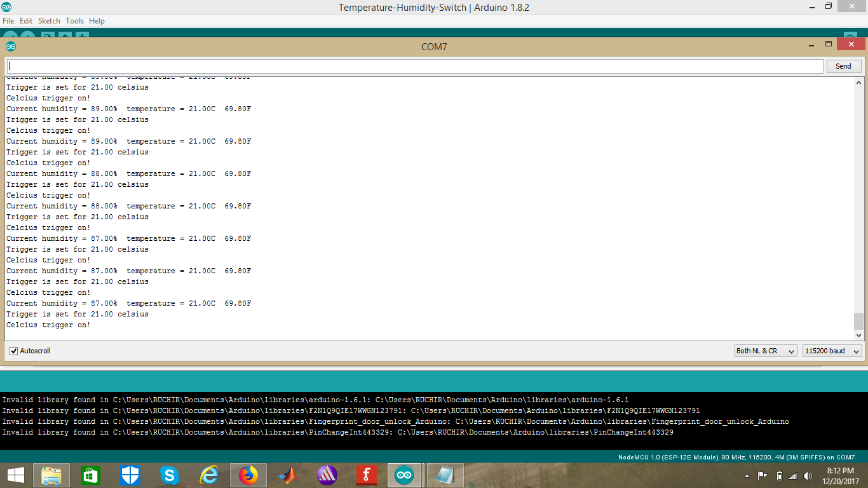868x488 pixels.
Task: Open the Action Center flag icon
Action: [763, 475]
